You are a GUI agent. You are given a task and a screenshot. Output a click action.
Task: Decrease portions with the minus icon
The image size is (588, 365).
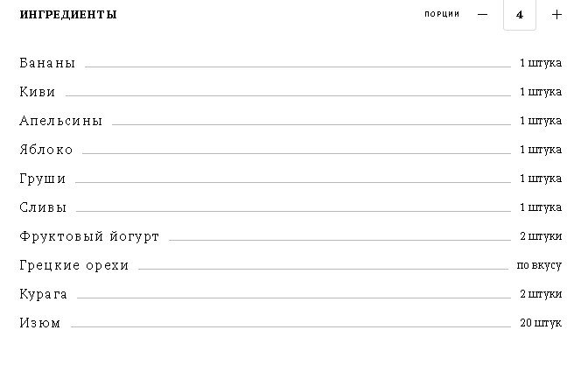(482, 15)
